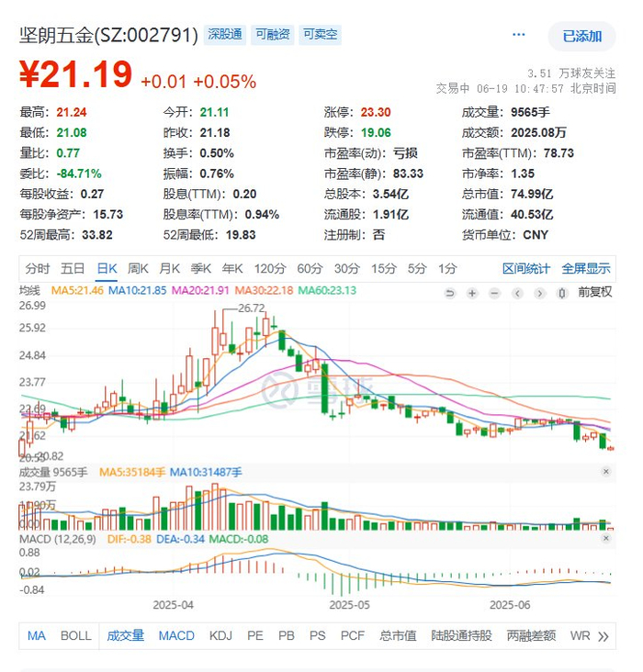The image size is (643, 672).
Task: Click the DIF:-0.38 MACD label
Action: (130, 539)
